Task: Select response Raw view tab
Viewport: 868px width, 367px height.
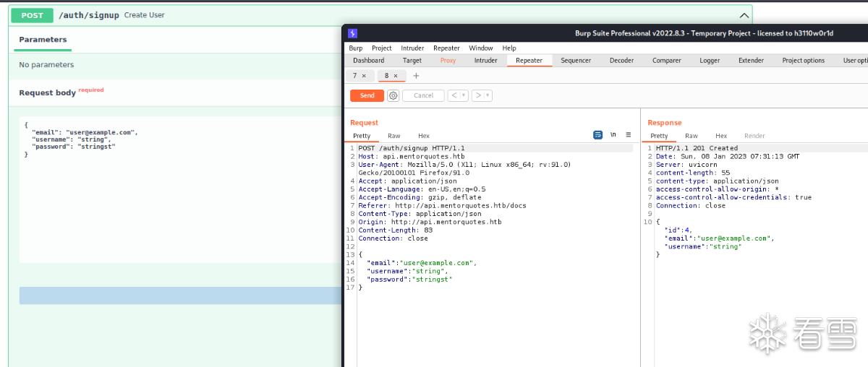Action: [692, 136]
